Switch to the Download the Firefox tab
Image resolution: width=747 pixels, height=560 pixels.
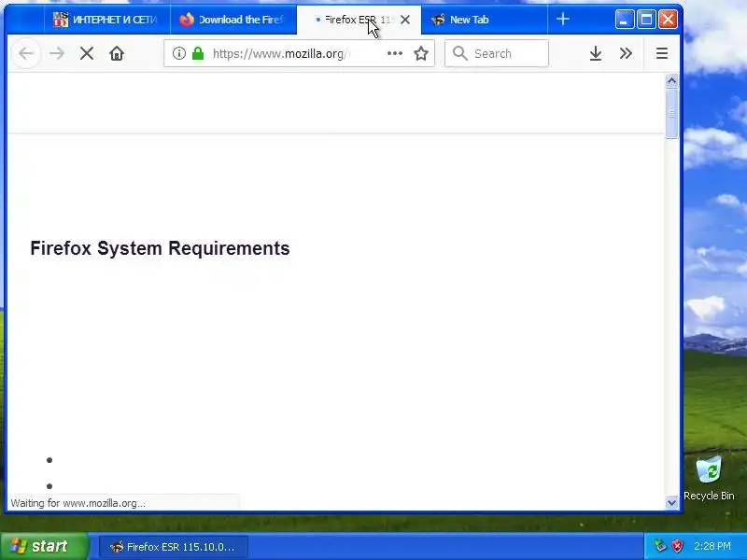(233, 20)
